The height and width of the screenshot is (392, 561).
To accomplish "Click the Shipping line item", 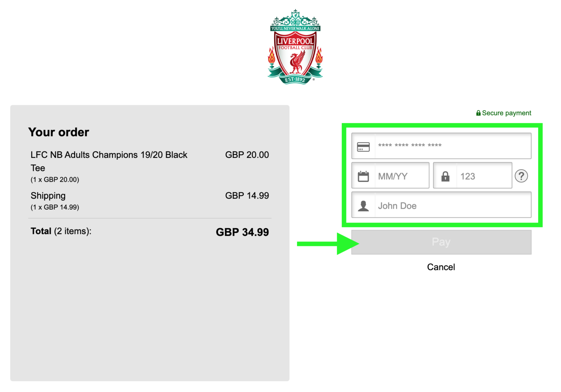I will pyautogui.click(x=48, y=195).
